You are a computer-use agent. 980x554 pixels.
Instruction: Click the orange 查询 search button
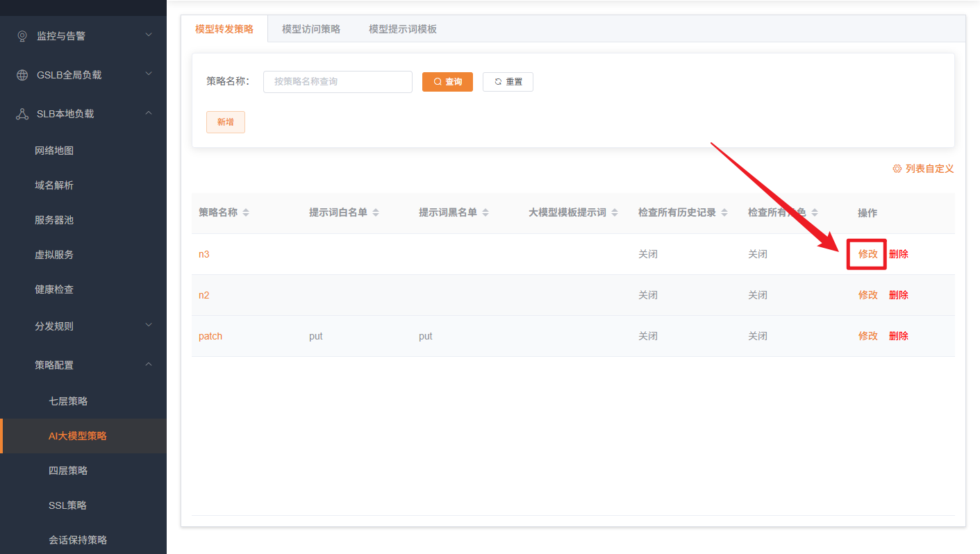(447, 82)
